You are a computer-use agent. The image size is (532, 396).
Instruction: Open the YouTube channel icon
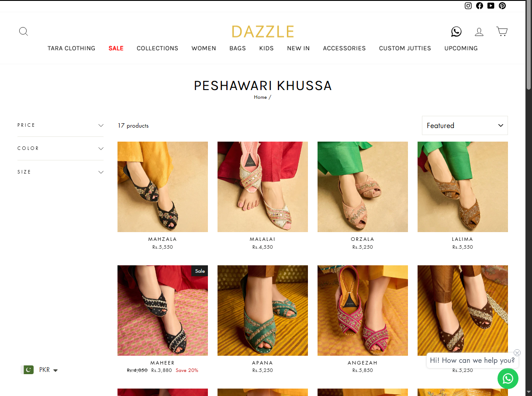pos(491,6)
